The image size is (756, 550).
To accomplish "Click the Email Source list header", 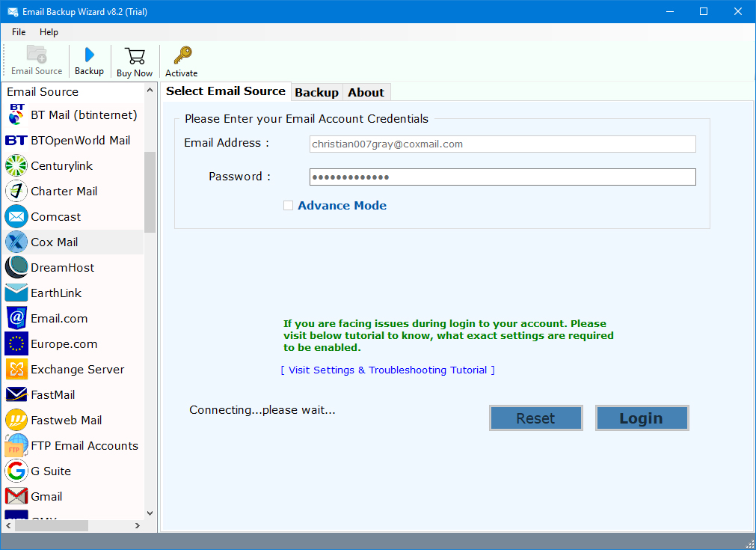I will point(43,91).
